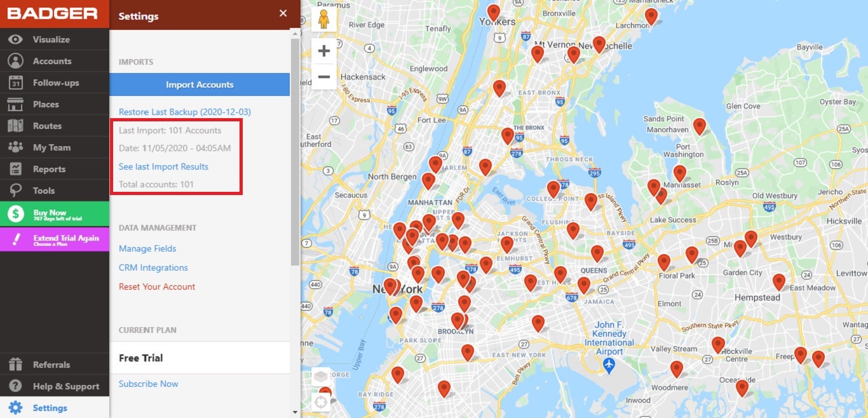This screenshot has height=418, width=868.
Task: Zoom in the map with plus
Action: [x=324, y=51]
